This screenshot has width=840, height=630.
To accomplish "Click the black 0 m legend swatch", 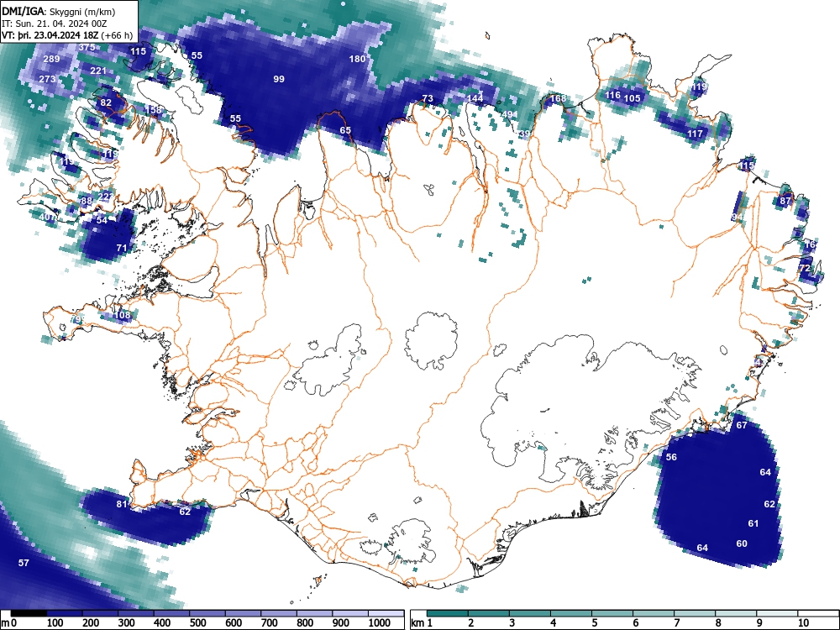I will 29,613.
